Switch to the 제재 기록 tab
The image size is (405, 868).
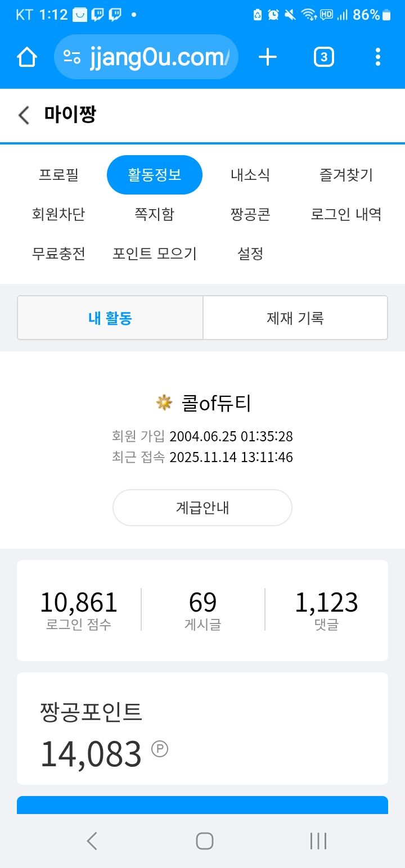[x=295, y=318]
